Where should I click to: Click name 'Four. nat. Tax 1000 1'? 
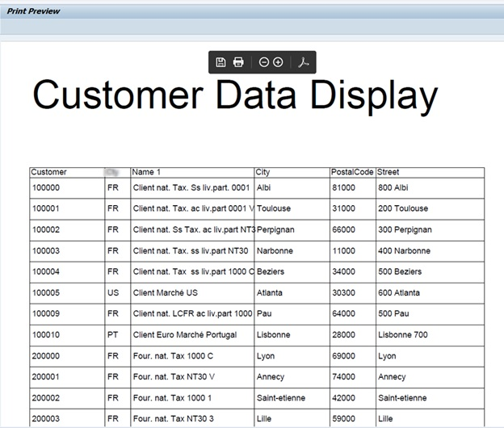pyautogui.click(x=172, y=398)
